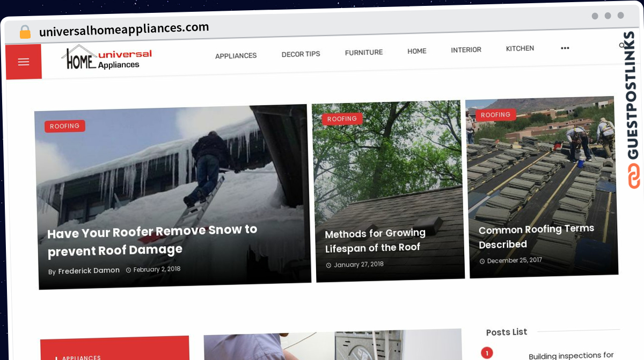644x360 pixels.
Task: Go to the FURNITURE category
Action: [x=364, y=52]
